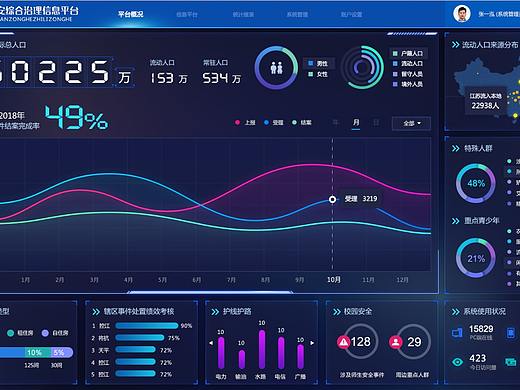The width and height of the screenshot is (520, 390).
Task: Click 10% segment of housing bar
Action: click(x=38, y=352)
